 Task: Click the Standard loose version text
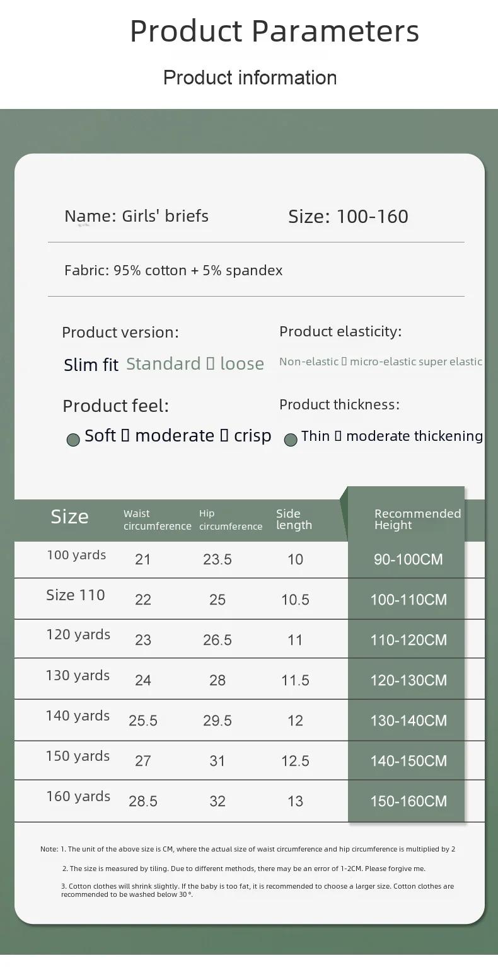tap(195, 364)
